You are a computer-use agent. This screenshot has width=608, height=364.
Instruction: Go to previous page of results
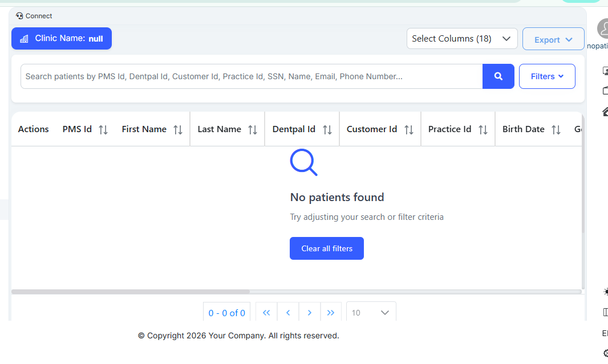[288, 313]
